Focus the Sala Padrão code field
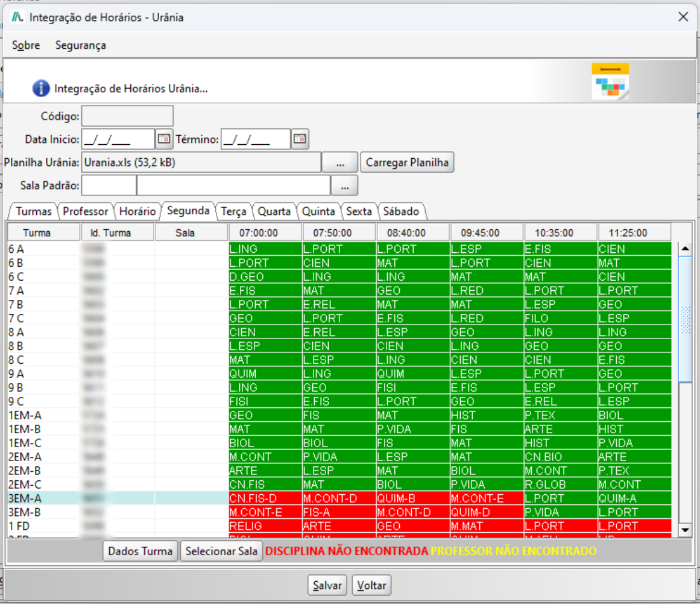 pyautogui.click(x=109, y=185)
